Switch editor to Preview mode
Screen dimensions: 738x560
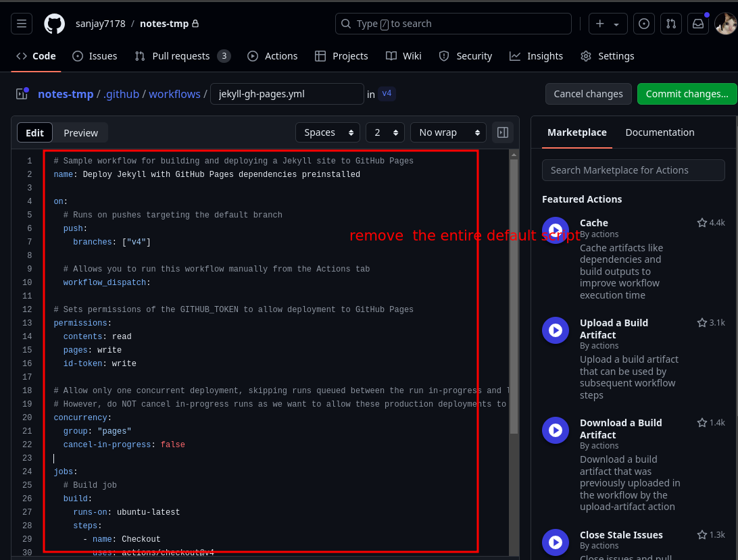tap(80, 133)
